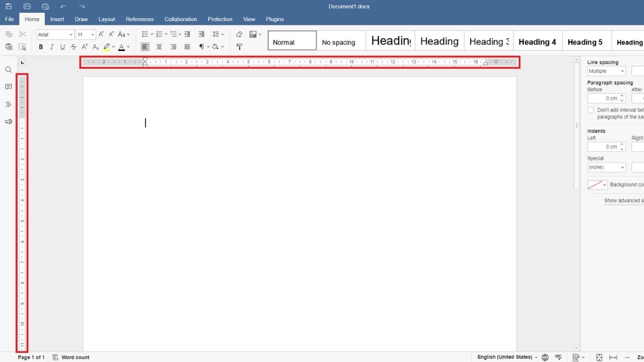Switch to the Collaboration tab
Screen dimensions: 644x362
point(181,19)
